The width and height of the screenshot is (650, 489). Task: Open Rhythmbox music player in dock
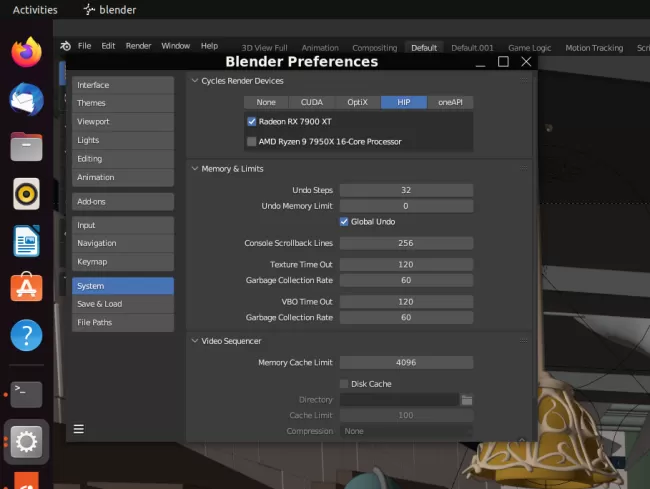pos(26,193)
